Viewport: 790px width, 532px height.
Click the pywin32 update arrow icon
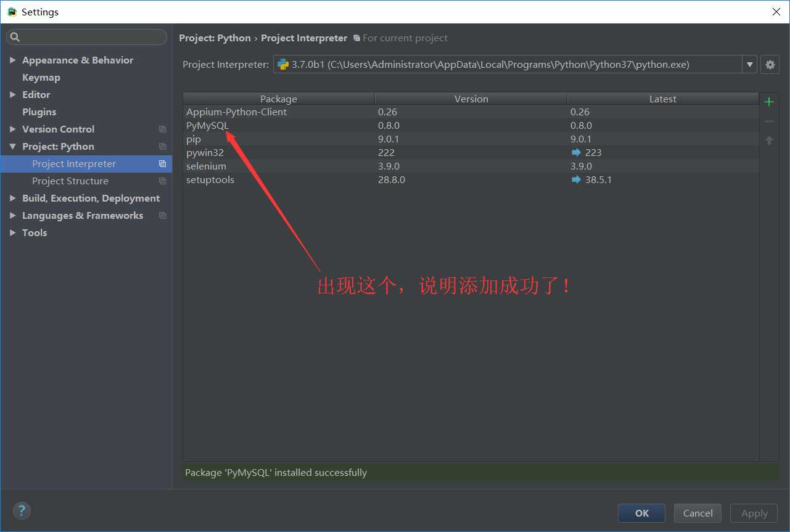576,152
